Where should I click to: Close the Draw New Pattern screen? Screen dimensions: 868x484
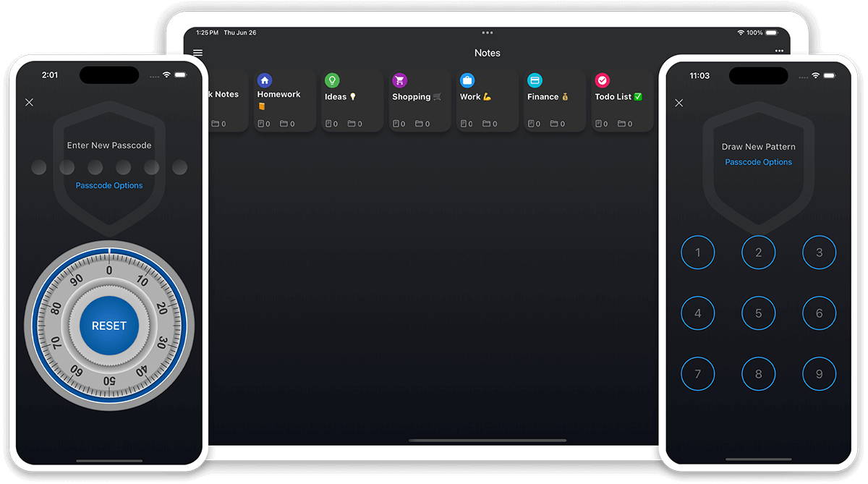click(x=678, y=103)
